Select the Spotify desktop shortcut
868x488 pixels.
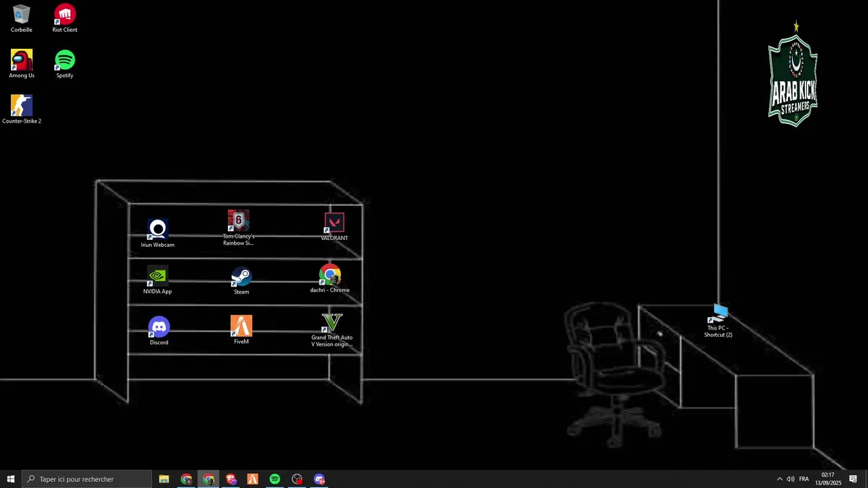tap(64, 64)
